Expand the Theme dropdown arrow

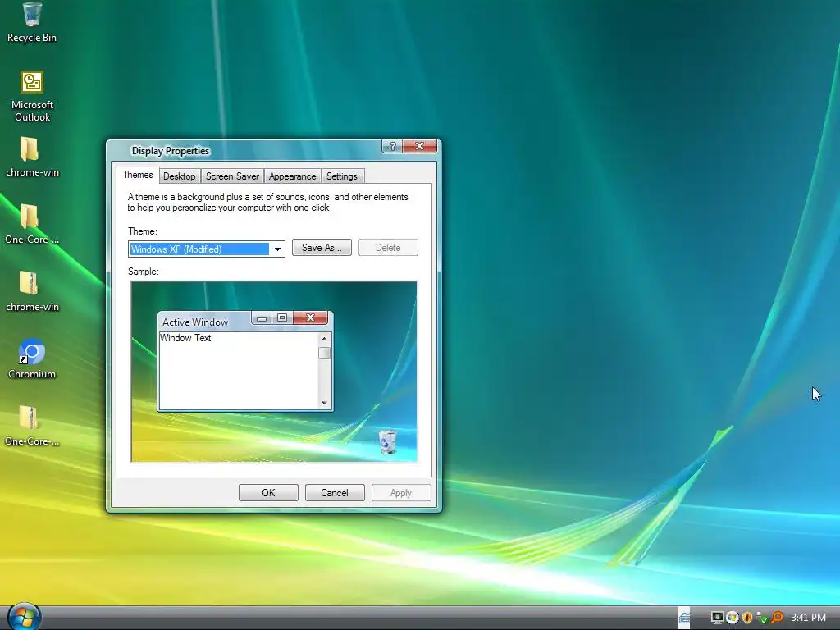277,249
